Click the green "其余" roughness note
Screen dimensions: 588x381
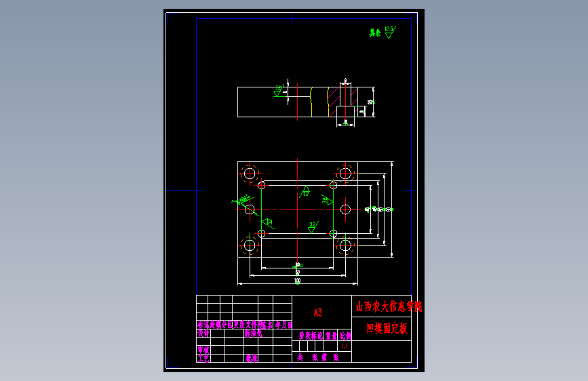tap(374, 33)
